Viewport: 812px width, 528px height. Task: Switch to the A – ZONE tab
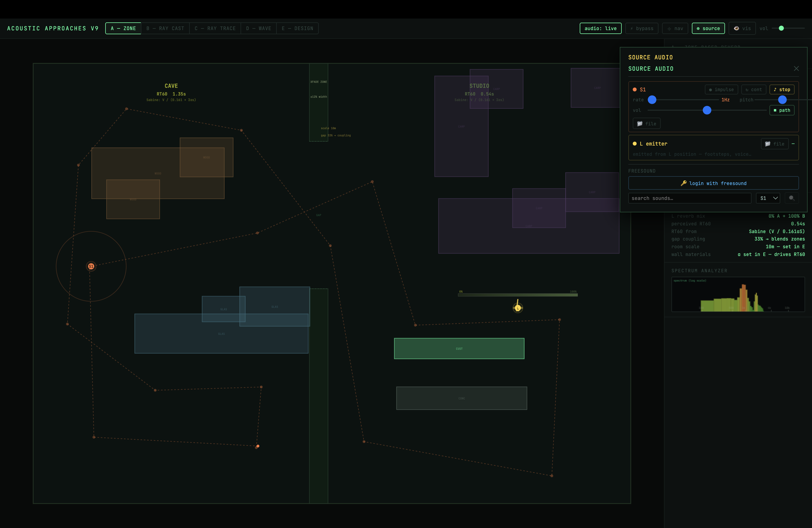click(x=123, y=28)
